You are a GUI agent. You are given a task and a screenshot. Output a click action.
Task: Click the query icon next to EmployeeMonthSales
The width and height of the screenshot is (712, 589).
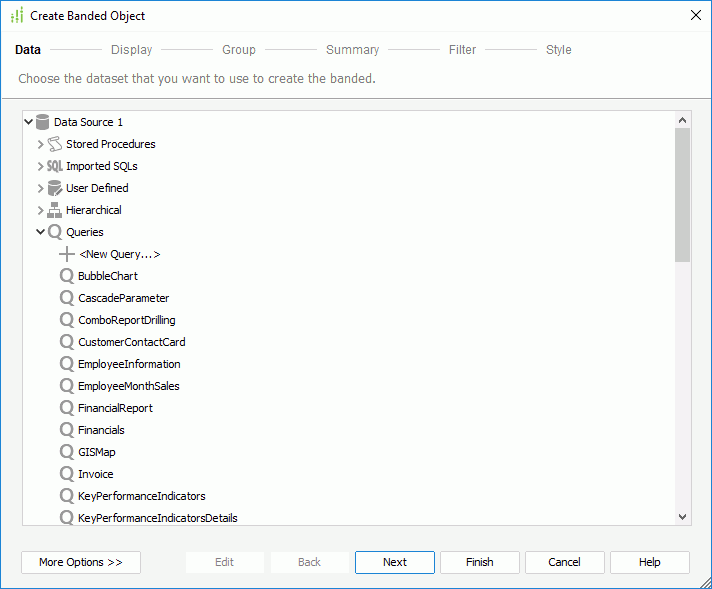(67, 386)
